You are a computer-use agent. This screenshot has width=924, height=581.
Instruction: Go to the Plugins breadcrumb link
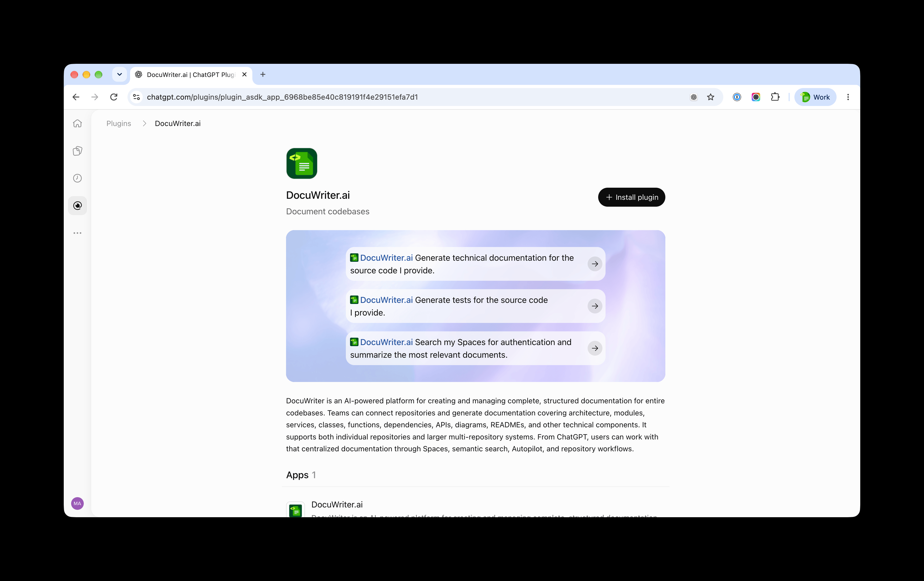pos(119,124)
